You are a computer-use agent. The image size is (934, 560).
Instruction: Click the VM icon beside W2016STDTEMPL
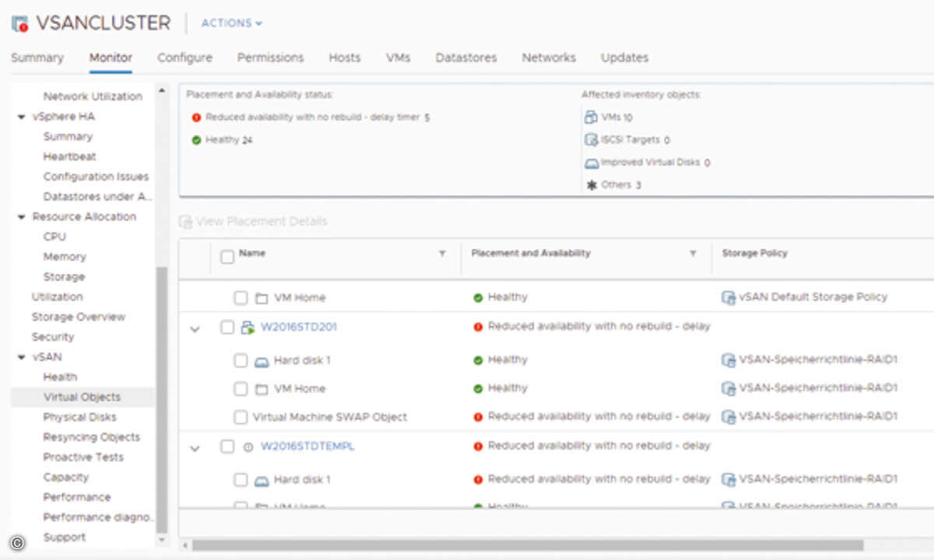coord(248,447)
